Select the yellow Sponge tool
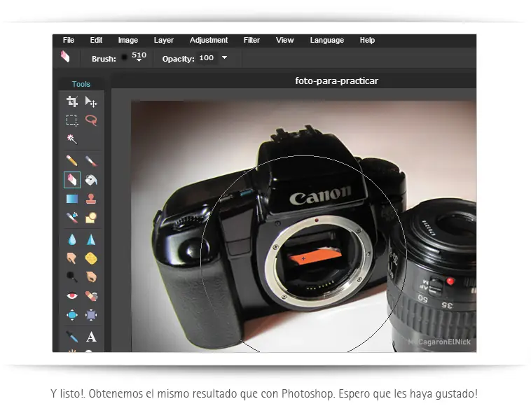 point(91,258)
